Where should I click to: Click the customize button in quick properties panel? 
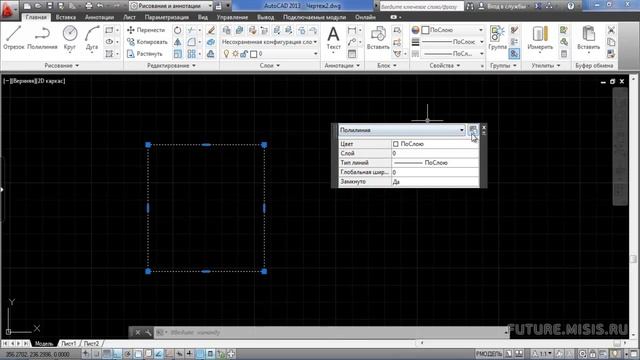473,130
